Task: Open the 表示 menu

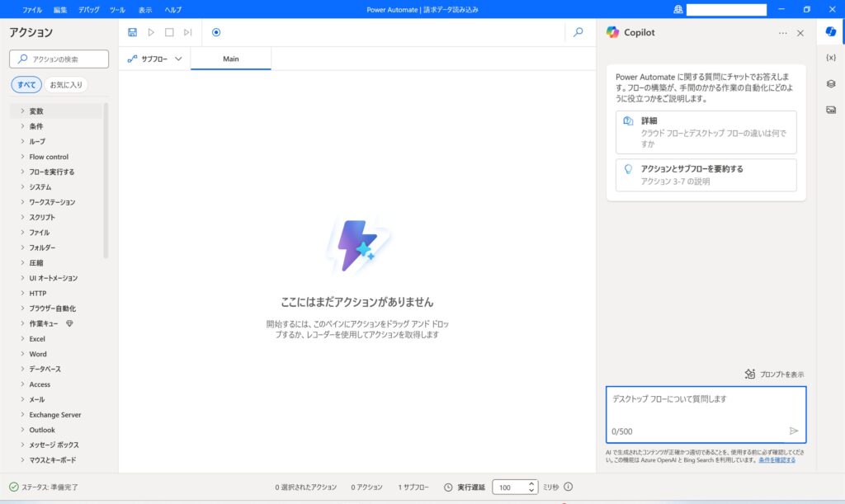Action: click(145, 10)
